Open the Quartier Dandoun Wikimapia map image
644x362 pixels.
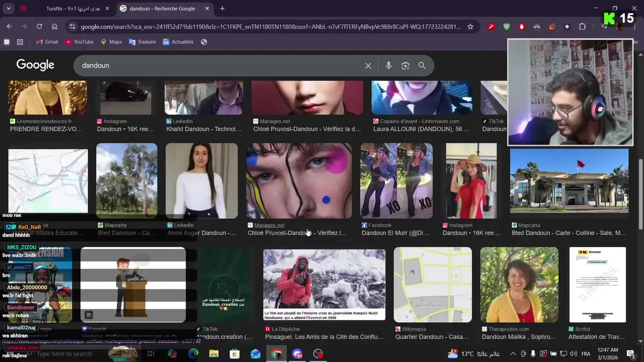click(433, 285)
